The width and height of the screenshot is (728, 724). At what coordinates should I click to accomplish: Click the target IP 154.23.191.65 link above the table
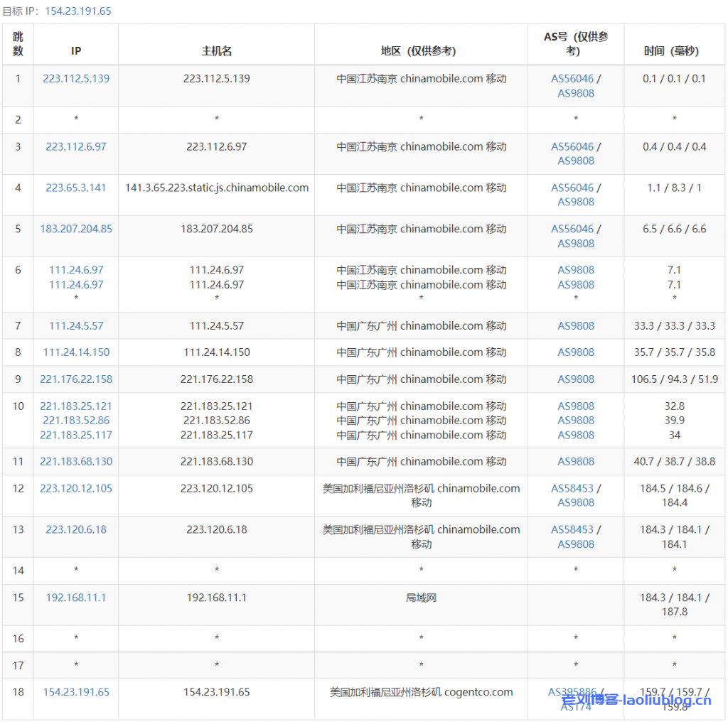(78, 11)
